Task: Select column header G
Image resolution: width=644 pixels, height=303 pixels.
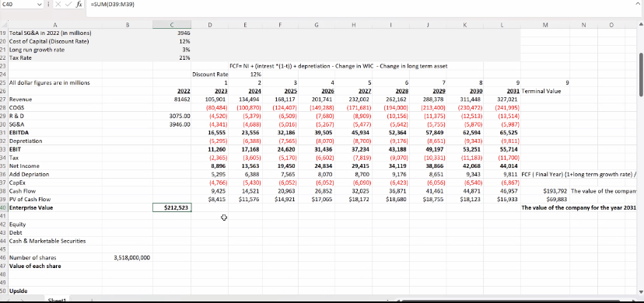Action: (317, 25)
